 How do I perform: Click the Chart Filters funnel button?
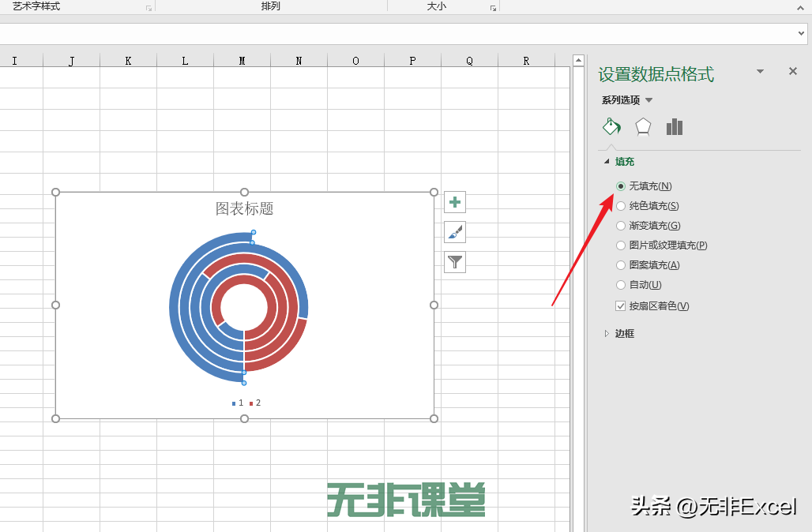(455, 262)
